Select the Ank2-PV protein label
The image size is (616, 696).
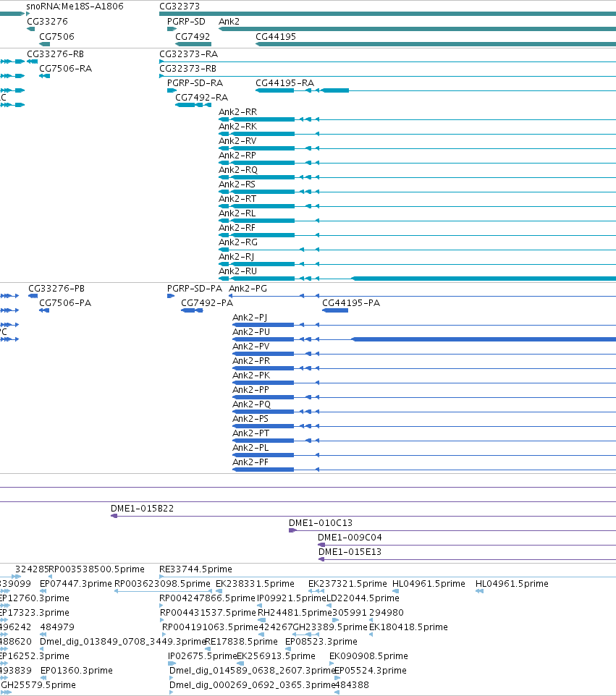coord(251,347)
